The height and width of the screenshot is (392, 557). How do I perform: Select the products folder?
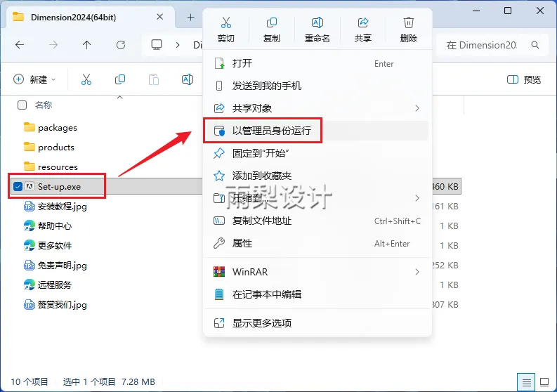[49, 147]
